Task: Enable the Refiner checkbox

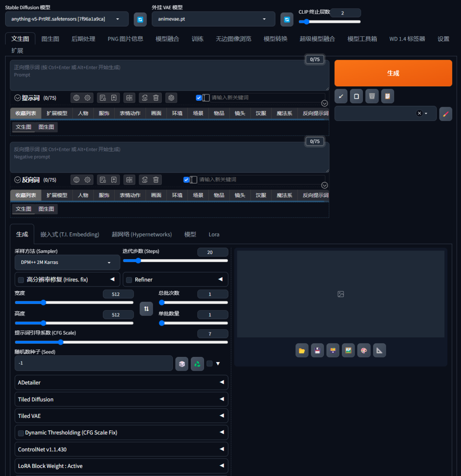Action: pyautogui.click(x=129, y=279)
